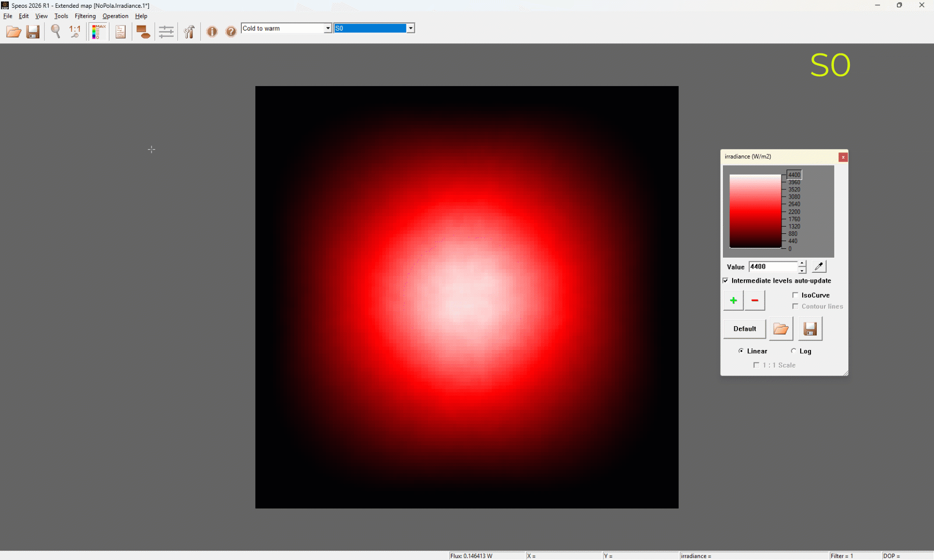Open the File menu
Screen dimensions: 934x560
point(8,16)
